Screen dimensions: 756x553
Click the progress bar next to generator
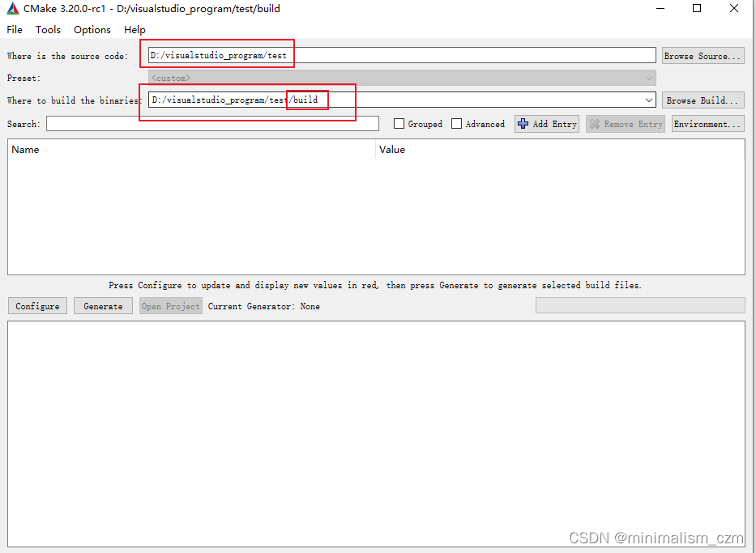click(x=640, y=305)
